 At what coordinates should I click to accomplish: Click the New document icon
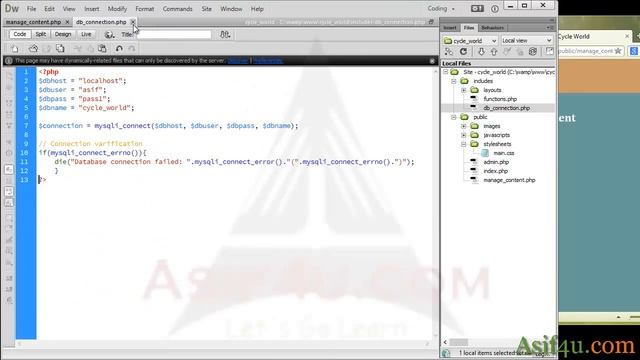click(x=15, y=49)
